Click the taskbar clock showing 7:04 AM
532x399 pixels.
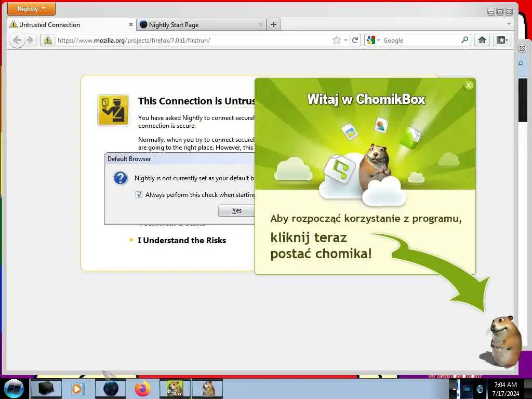(506, 389)
